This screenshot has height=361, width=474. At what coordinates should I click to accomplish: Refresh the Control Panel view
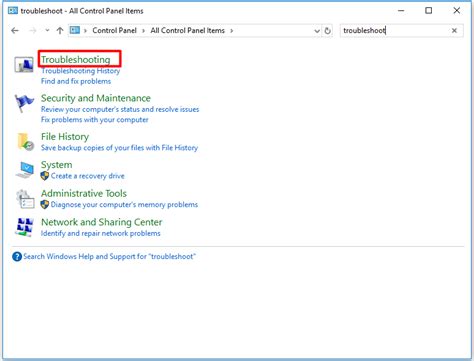[328, 31]
